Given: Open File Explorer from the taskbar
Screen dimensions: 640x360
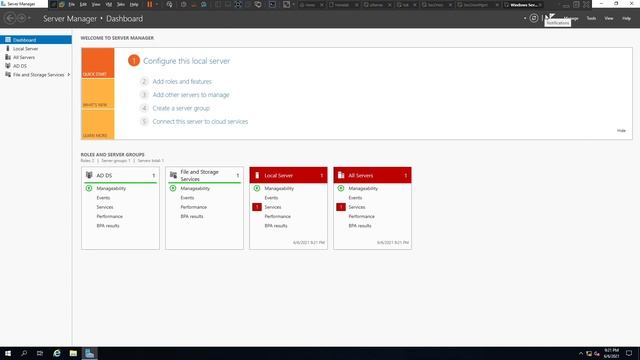Looking at the screenshot, I should (x=73, y=353).
